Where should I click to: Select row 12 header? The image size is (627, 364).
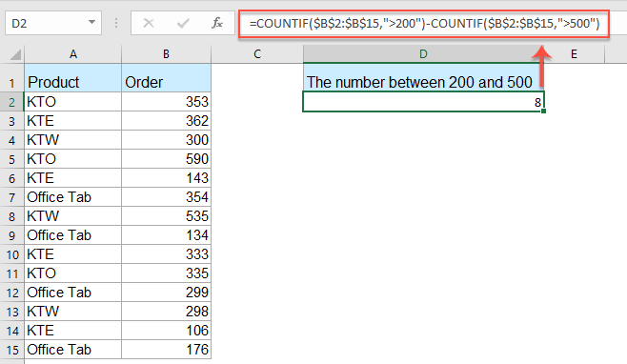coord(12,293)
